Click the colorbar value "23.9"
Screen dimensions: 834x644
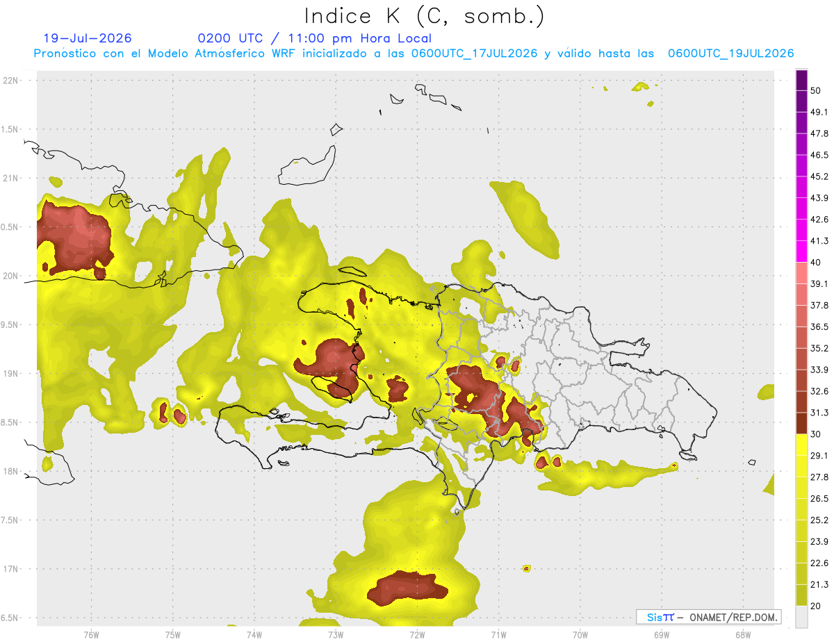[819, 542]
